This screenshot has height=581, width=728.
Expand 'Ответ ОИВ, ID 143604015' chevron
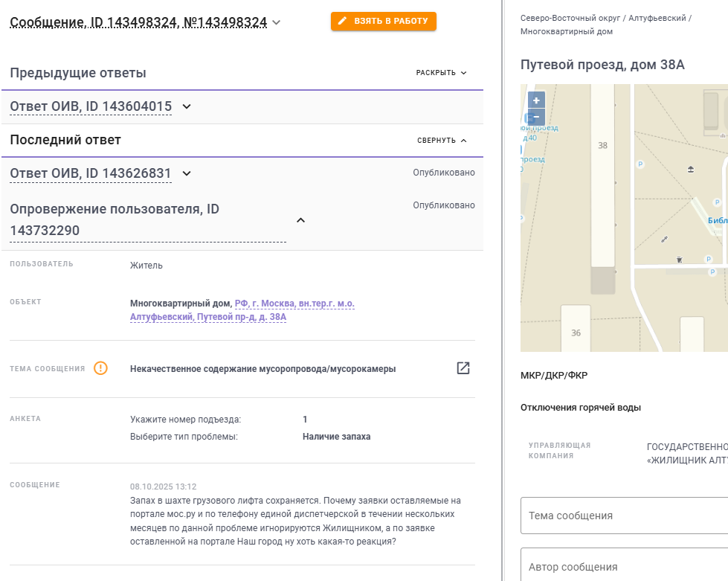(187, 106)
